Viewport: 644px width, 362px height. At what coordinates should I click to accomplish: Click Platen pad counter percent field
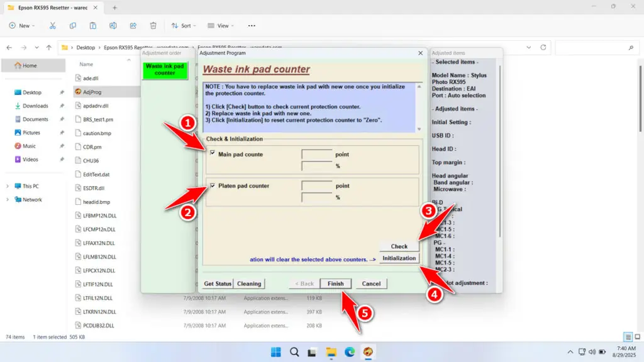(x=317, y=197)
